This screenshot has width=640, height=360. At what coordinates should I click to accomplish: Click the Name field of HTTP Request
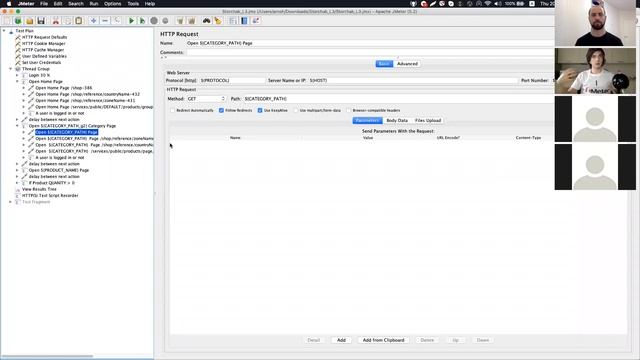coord(370,43)
